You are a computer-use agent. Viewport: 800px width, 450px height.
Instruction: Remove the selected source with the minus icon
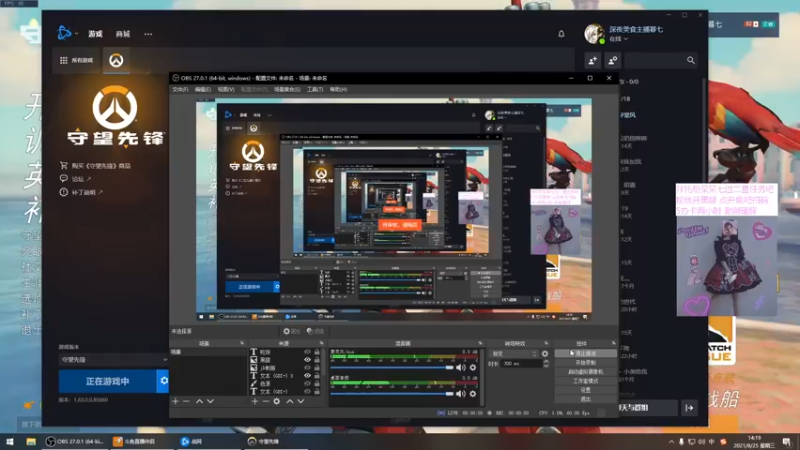[266, 402]
